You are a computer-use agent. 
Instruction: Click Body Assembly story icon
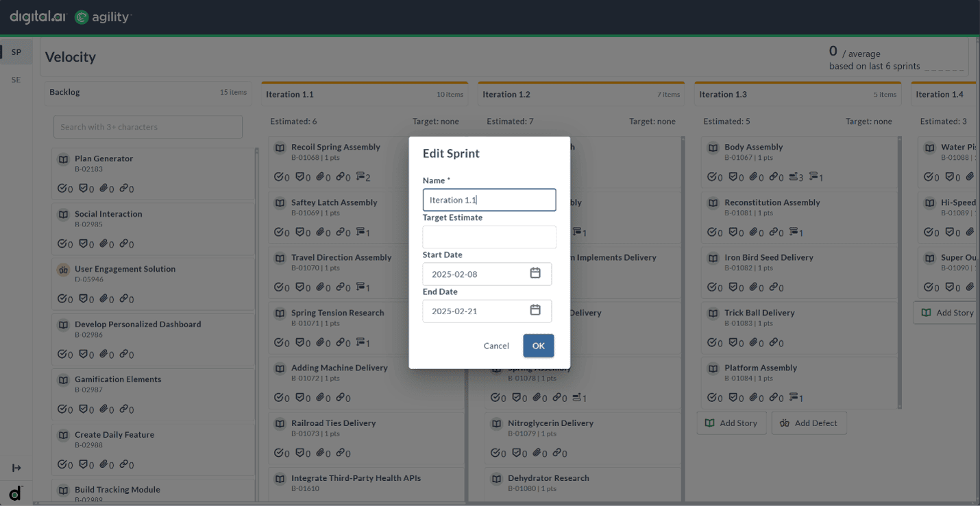click(x=713, y=147)
